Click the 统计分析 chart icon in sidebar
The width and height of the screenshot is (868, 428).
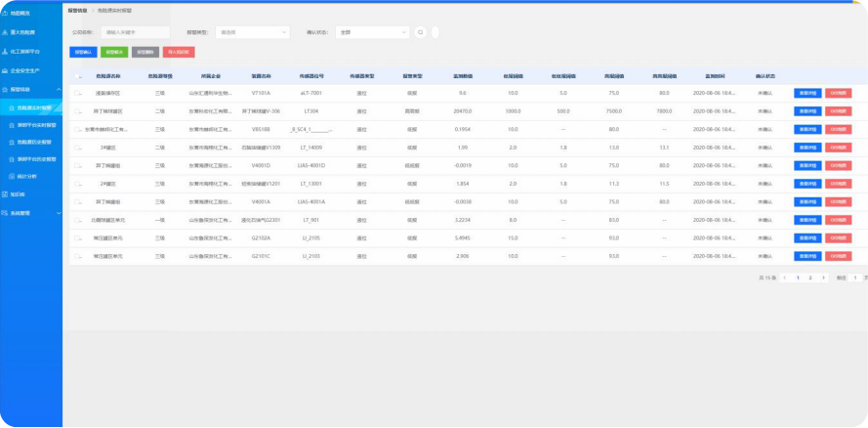(12, 176)
